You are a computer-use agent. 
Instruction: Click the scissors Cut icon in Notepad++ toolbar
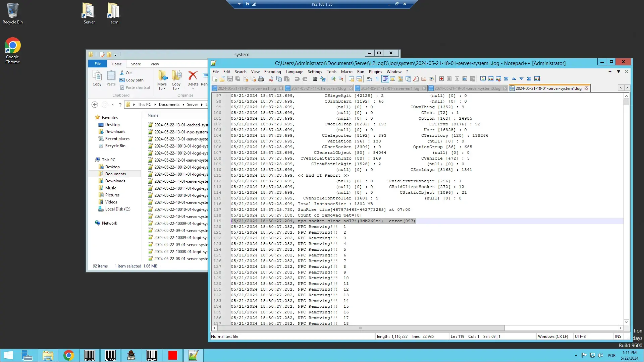(x=271, y=79)
